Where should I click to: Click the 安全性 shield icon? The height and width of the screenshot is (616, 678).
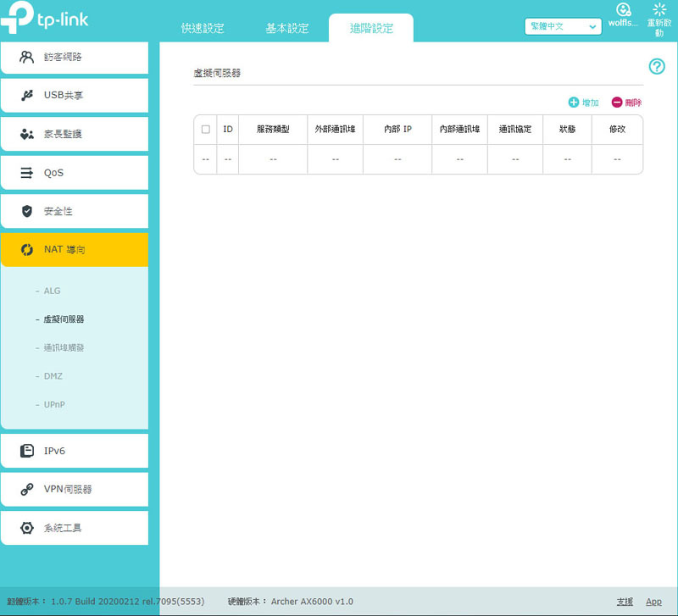click(x=27, y=211)
